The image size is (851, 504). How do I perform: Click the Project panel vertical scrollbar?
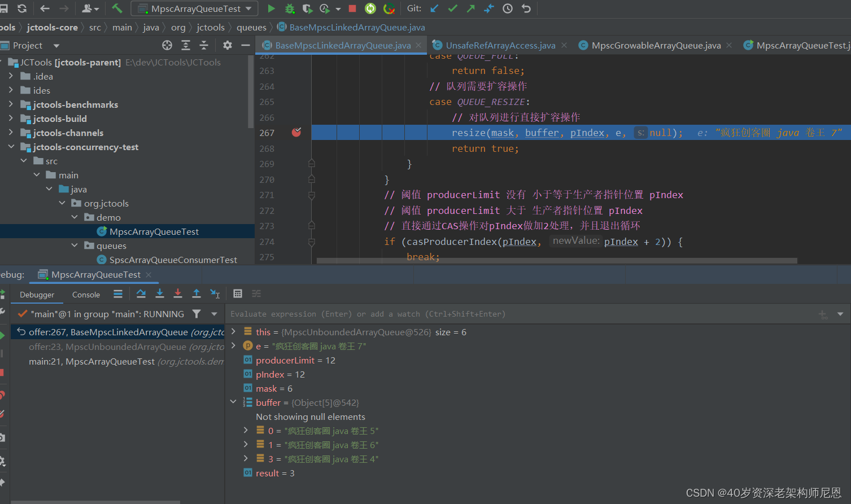click(251, 91)
